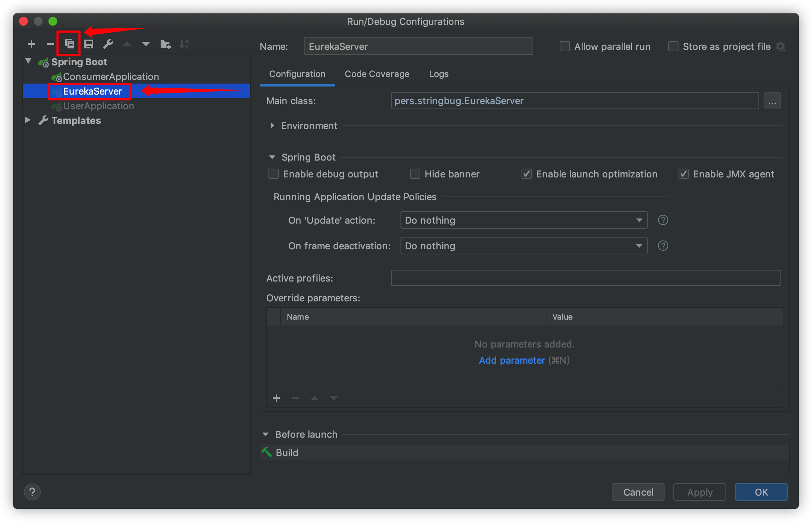Click the Add parameter link
The width and height of the screenshot is (812, 522).
[x=512, y=360]
